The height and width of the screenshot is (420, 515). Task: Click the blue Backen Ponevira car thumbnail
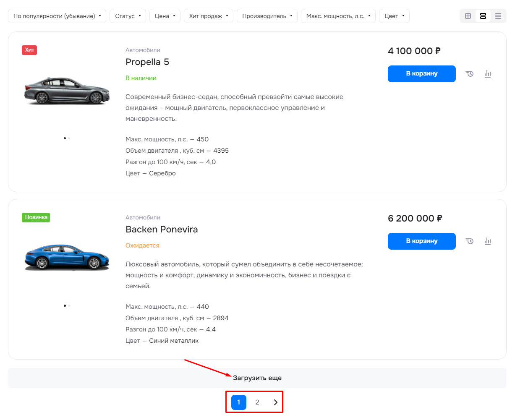coord(67,256)
